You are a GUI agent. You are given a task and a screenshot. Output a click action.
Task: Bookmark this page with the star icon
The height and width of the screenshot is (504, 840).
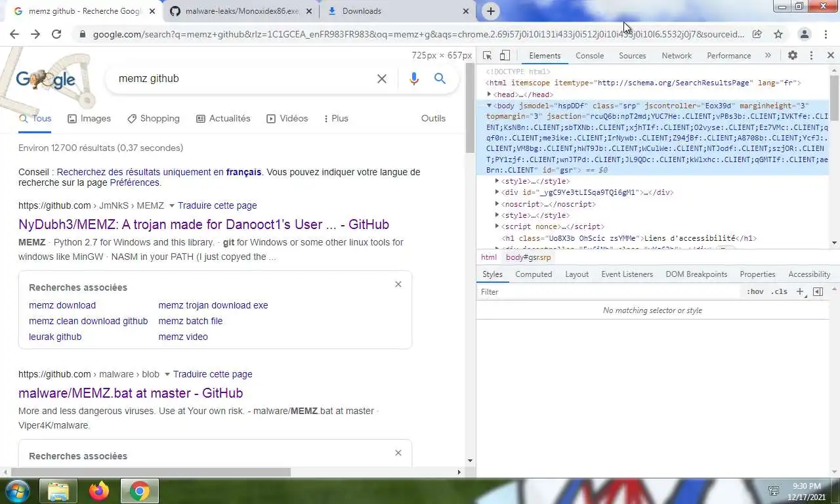778,34
